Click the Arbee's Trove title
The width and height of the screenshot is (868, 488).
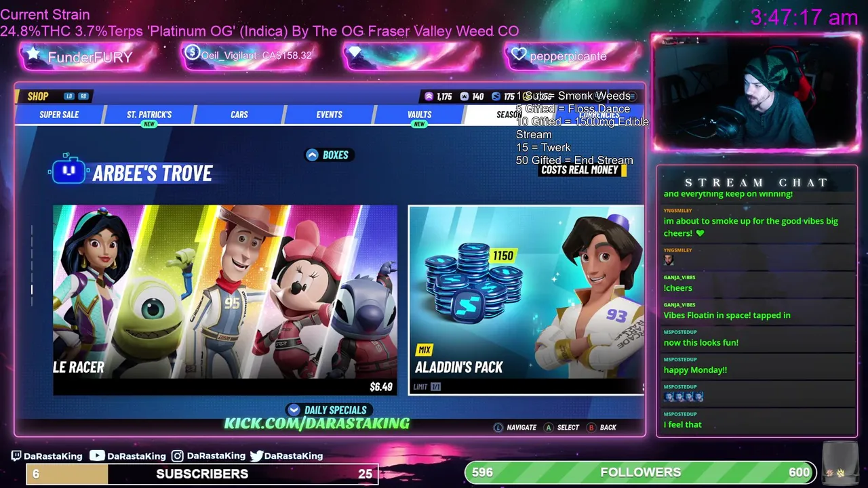click(x=153, y=174)
